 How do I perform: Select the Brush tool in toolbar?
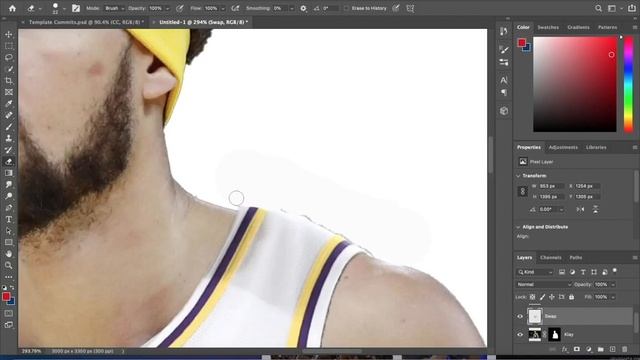[x=9, y=127]
